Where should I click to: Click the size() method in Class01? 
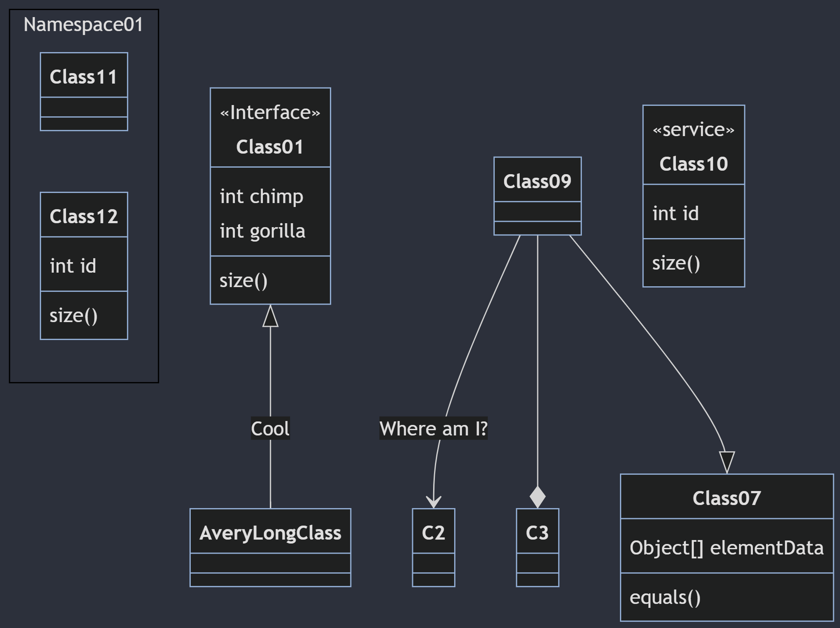(243, 281)
